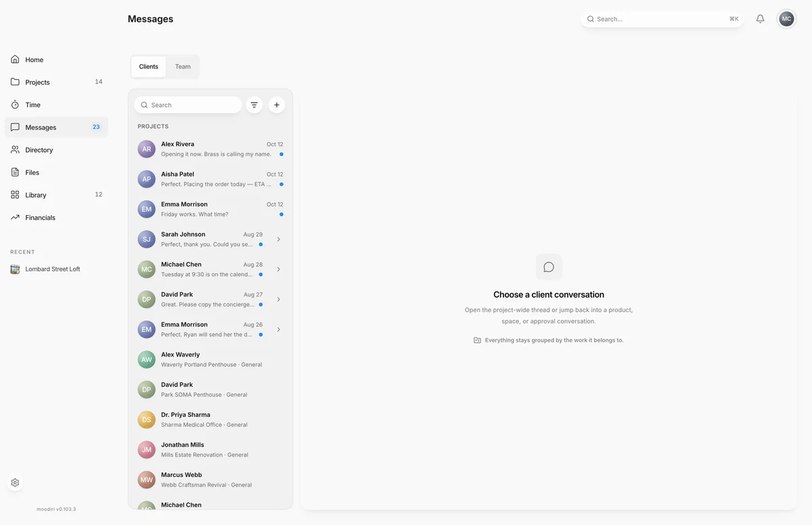Click the conversation list search field
The image size is (812, 525).
[x=188, y=105]
